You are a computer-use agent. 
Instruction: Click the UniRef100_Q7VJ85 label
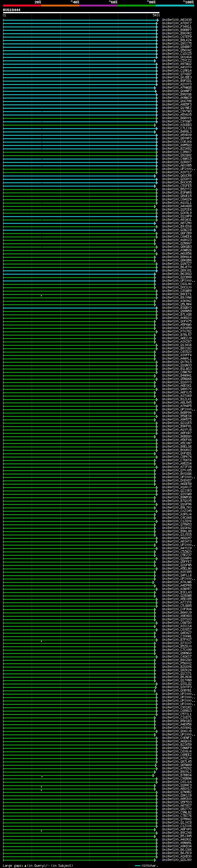click(177, 470)
